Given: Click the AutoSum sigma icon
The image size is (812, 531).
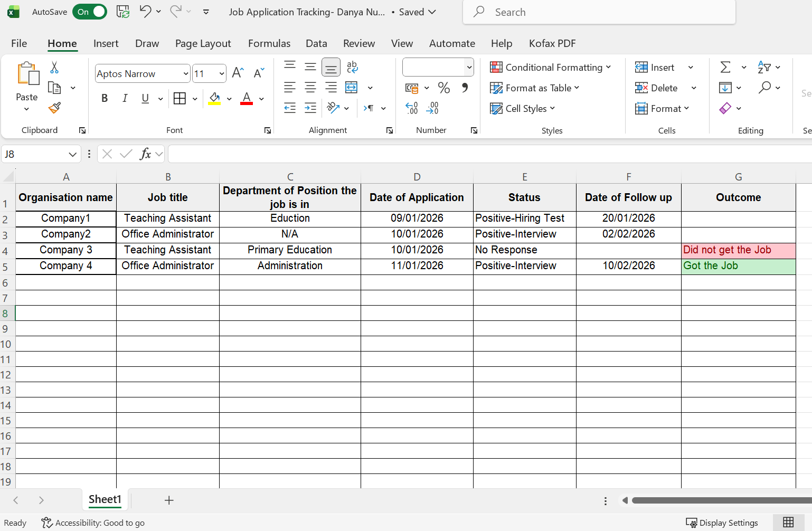Looking at the screenshot, I should pos(726,67).
